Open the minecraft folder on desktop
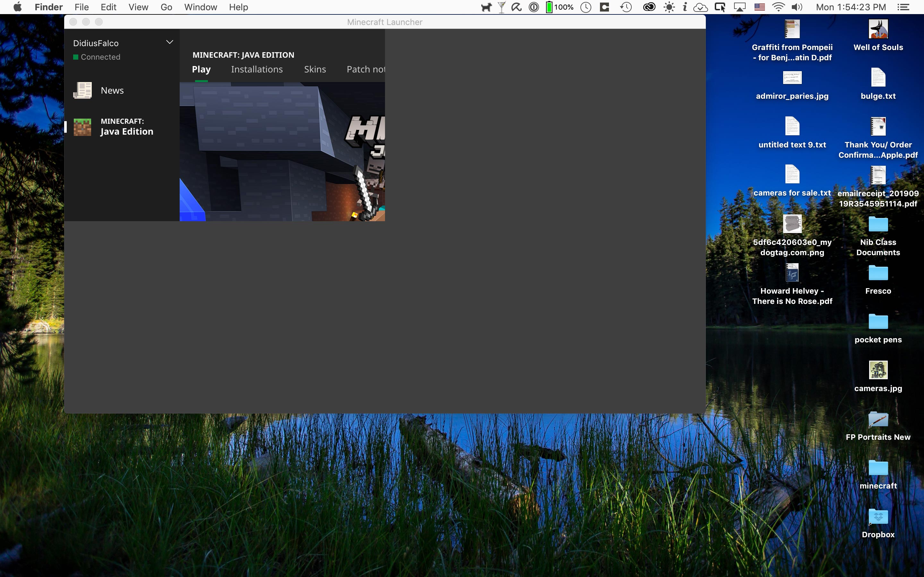The height and width of the screenshot is (577, 924). click(878, 468)
